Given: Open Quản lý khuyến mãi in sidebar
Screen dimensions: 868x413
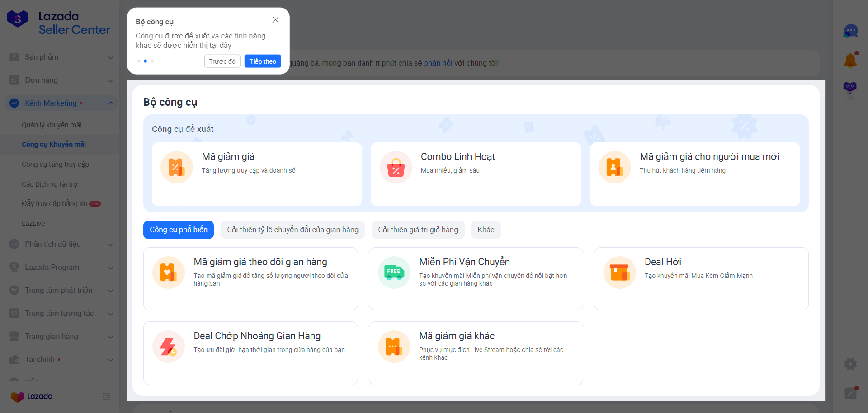Looking at the screenshot, I should (x=52, y=125).
